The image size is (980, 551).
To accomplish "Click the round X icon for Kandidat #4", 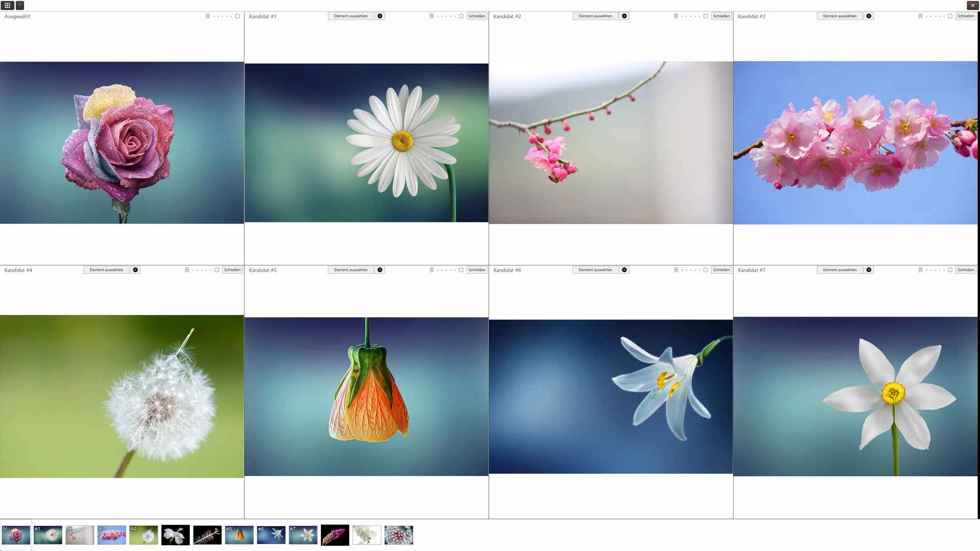I will click(135, 270).
